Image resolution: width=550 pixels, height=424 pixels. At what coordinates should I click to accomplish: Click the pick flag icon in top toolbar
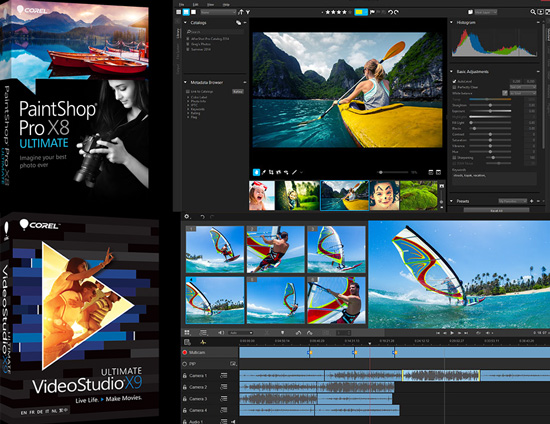(x=372, y=12)
